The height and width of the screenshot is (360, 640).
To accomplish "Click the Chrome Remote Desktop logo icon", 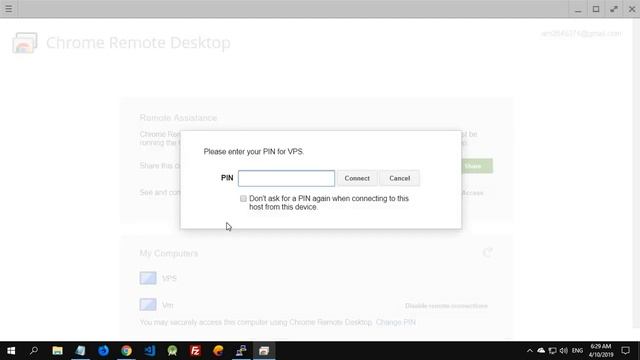I will click(24, 42).
